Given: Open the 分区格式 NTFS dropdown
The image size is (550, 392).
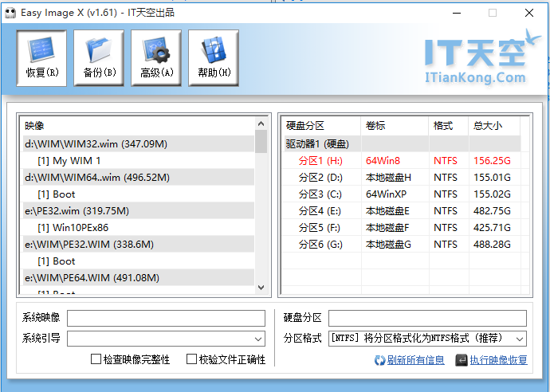Looking at the screenshot, I should click(520, 339).
